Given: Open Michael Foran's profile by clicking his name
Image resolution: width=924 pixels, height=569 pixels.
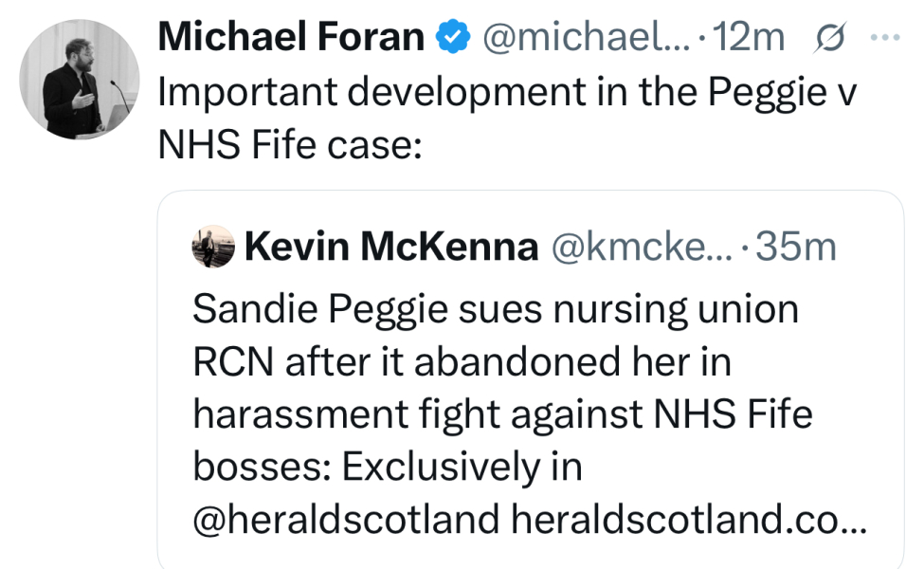Looking at the screenshot, I should (290, 36).
